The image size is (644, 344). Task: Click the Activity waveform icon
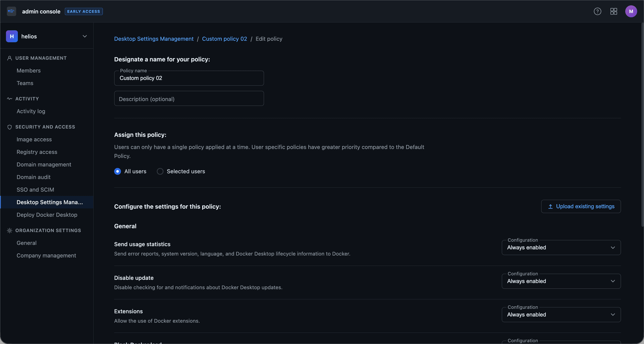tap(9, 98)
